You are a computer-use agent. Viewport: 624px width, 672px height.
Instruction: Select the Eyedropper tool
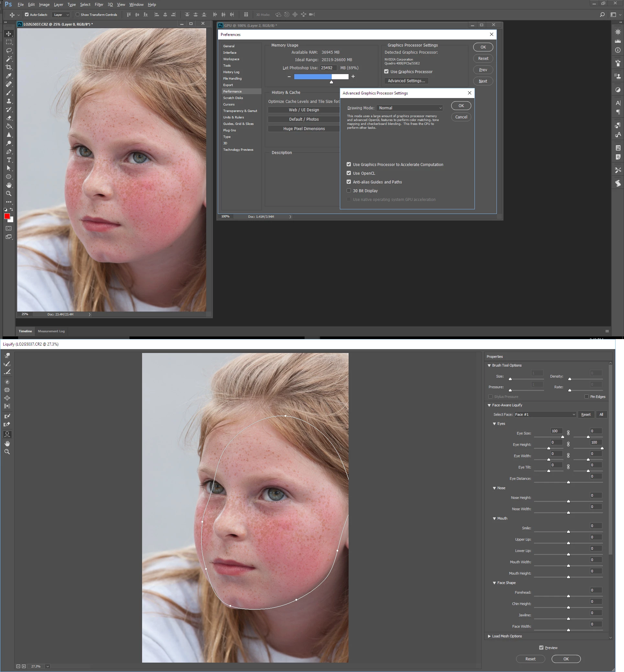point(9,76)
